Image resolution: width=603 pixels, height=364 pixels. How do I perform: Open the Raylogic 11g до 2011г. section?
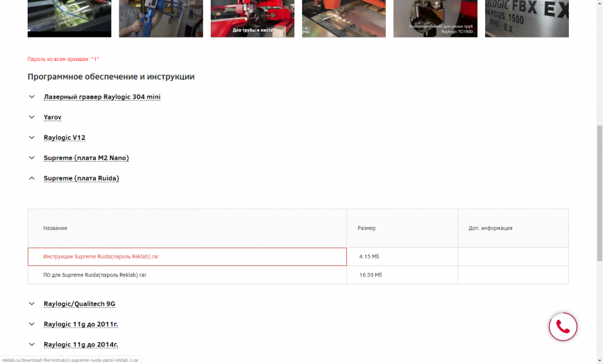pyautogui.click(x=80, y=324)
